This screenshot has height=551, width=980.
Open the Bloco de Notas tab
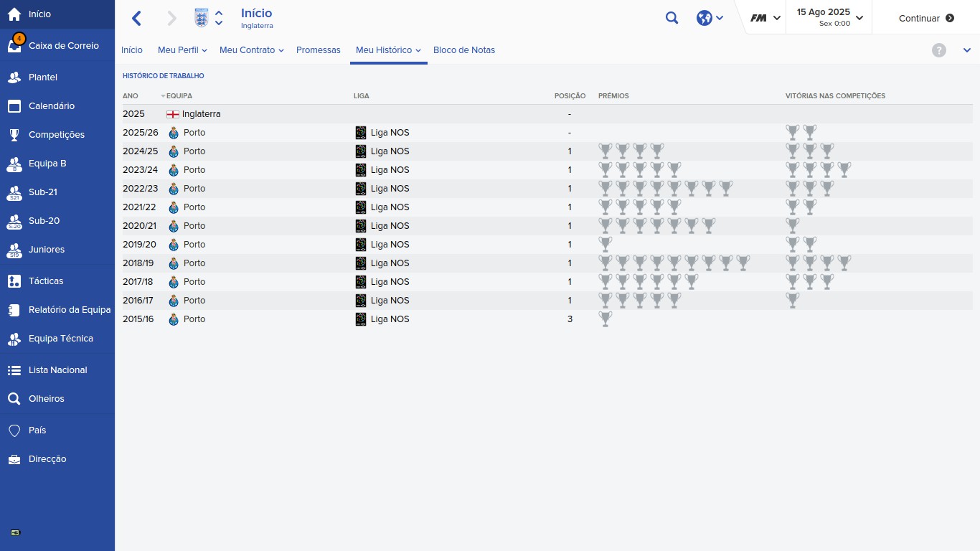tap(464, 50)
